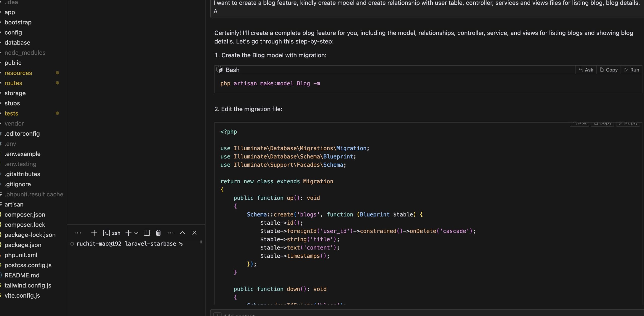Open the composer.json file

point(25,215)
